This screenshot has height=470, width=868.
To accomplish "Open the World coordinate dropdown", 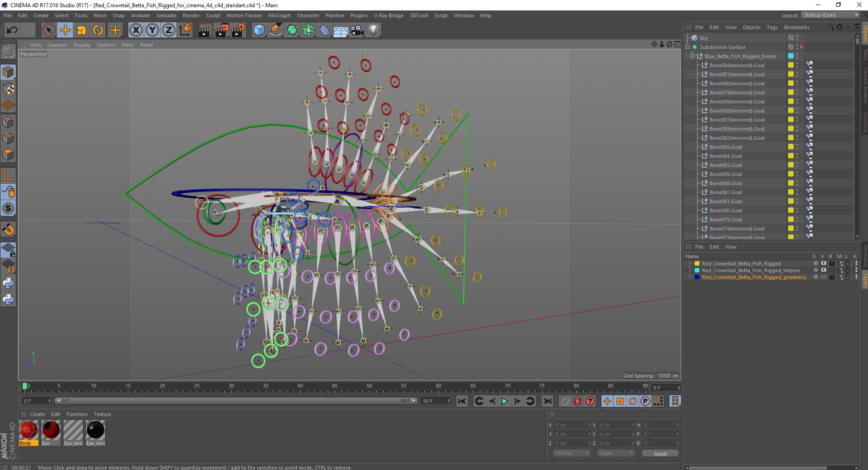I will coord(572,453).
